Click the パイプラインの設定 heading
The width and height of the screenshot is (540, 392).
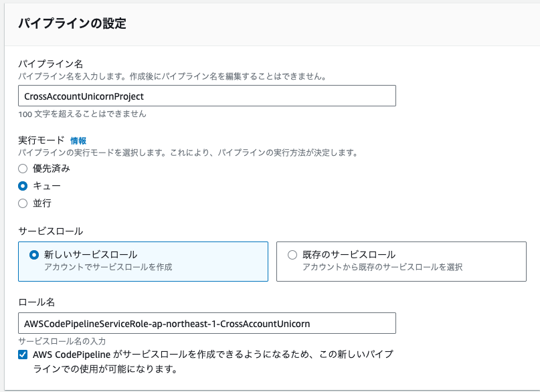click(x=72, y=23)
